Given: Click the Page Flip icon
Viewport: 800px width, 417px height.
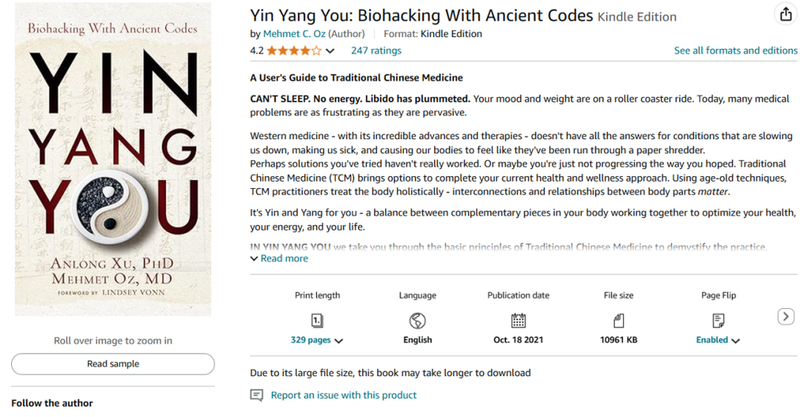Looking at the screenshot, I should (718, 320).
